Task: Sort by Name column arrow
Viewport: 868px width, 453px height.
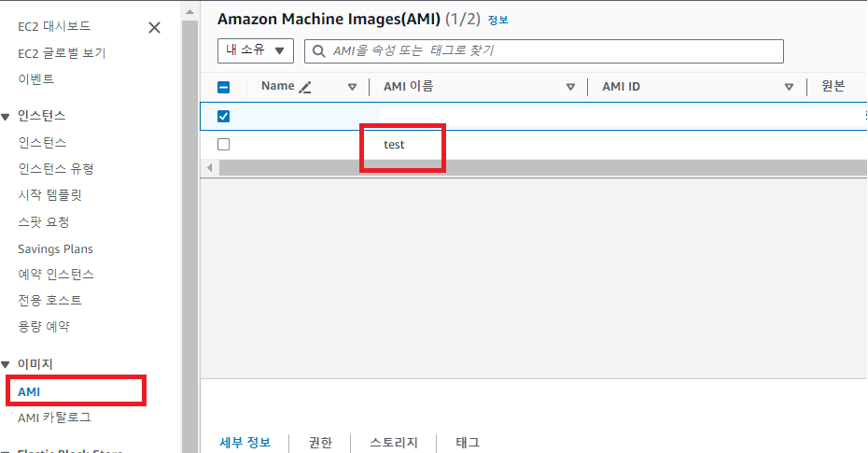Action: (352, 87)
